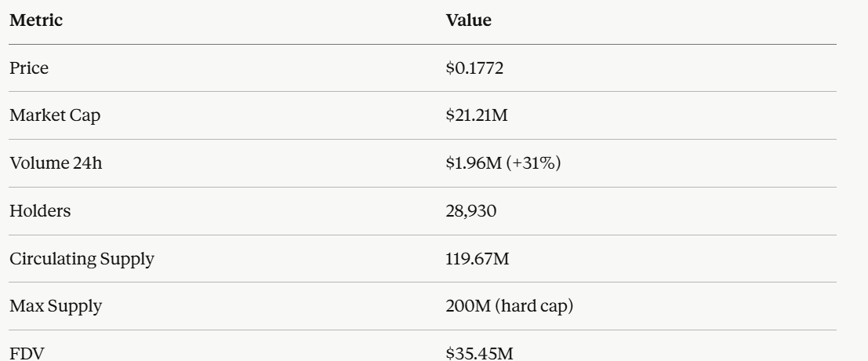Screen dimensions: 868x361
Task: Select the Circulating Supply metric label
Action: click(x=81, y=259)
